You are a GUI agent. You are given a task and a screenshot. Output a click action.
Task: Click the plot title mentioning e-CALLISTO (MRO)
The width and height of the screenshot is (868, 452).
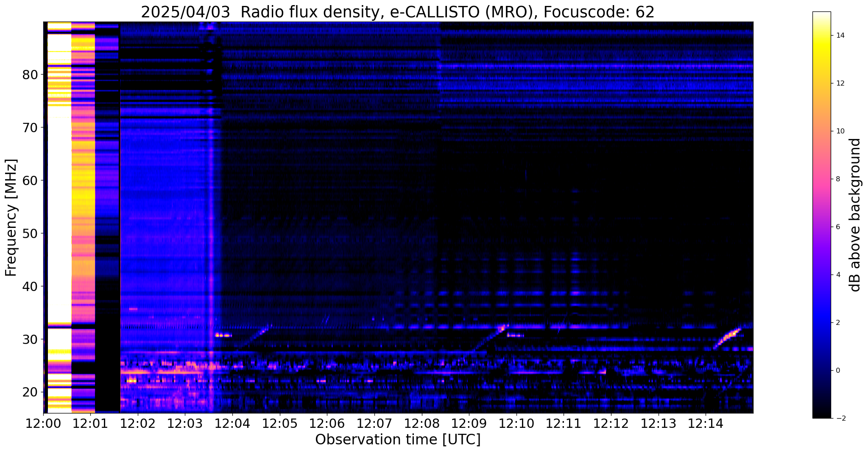click(x=398, y=12)
